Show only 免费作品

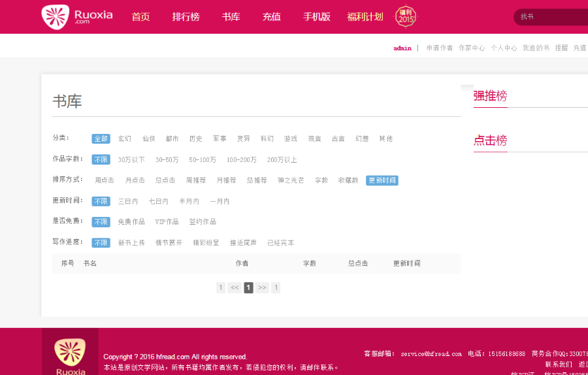[131, 222]
